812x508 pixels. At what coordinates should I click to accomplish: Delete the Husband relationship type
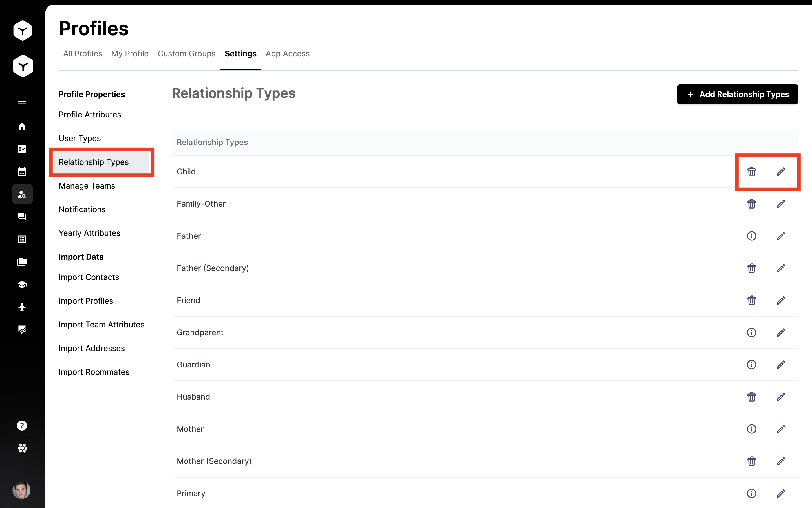751,397
